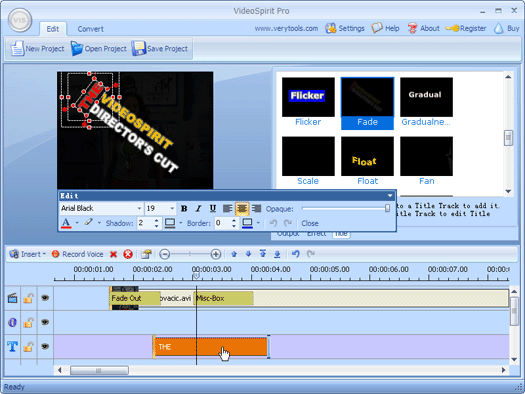Click the Border value field
Image resolution: width=525 pixels, height=394 pixels.
pyautogui.click(x=222, y=223)
